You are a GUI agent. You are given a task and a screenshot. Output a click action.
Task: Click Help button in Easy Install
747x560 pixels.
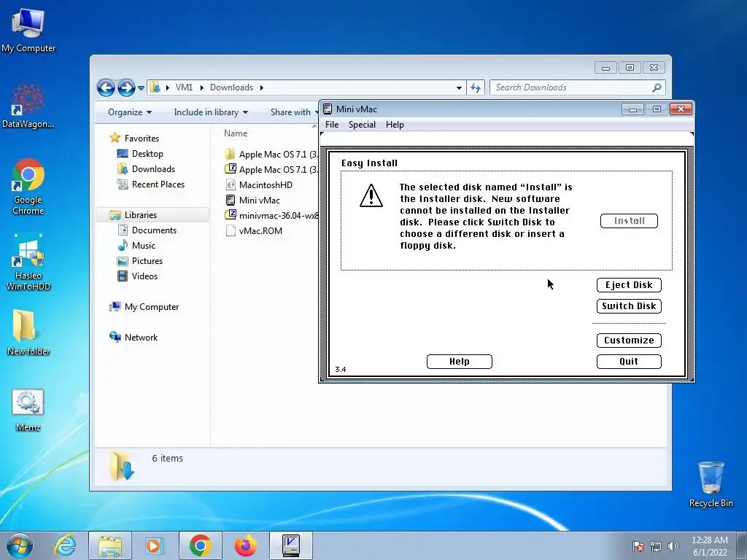[460, 362]
